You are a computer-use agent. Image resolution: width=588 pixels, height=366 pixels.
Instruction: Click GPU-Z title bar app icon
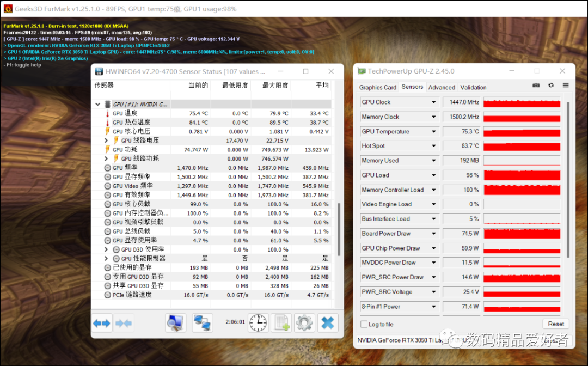coord(362,71)
